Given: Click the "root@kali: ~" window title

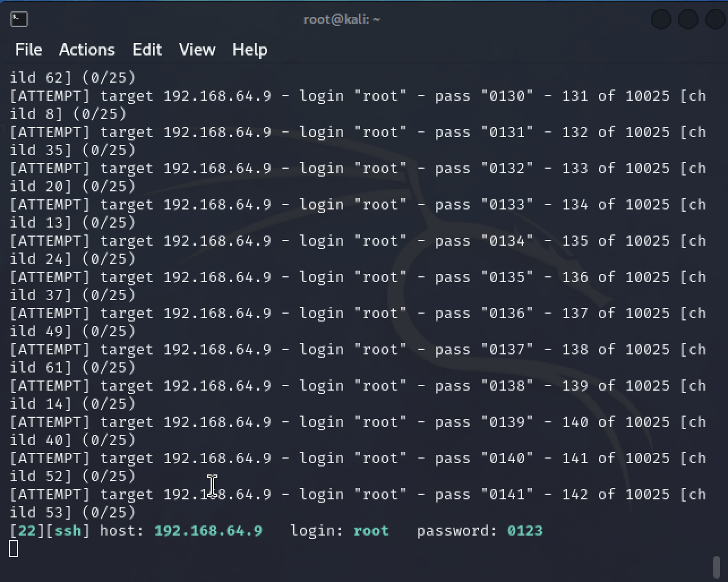Looking at the screenshot, I should tap(342, 19).
